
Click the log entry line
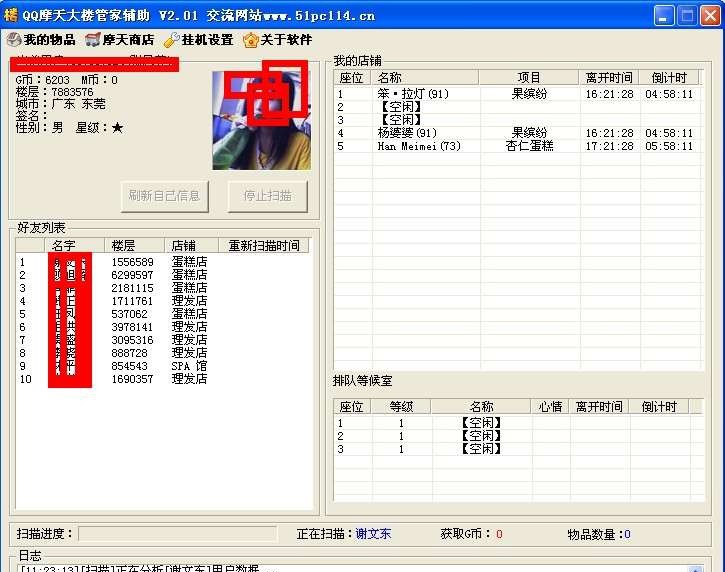pos(140,568)
